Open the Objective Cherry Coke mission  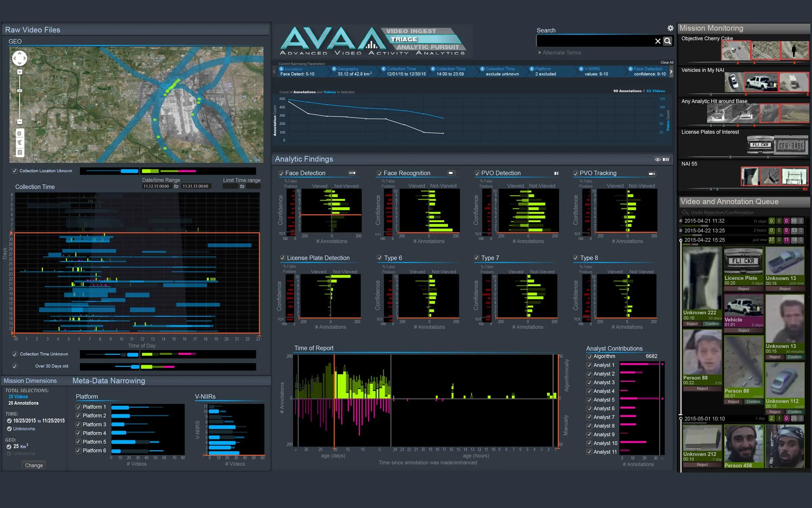click(707, 39)
